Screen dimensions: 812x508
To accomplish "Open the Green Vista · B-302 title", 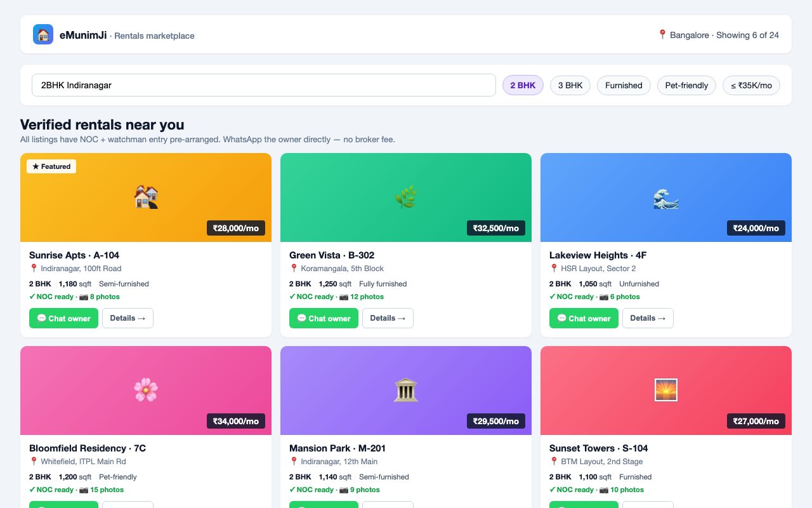I will pos(332,255).
